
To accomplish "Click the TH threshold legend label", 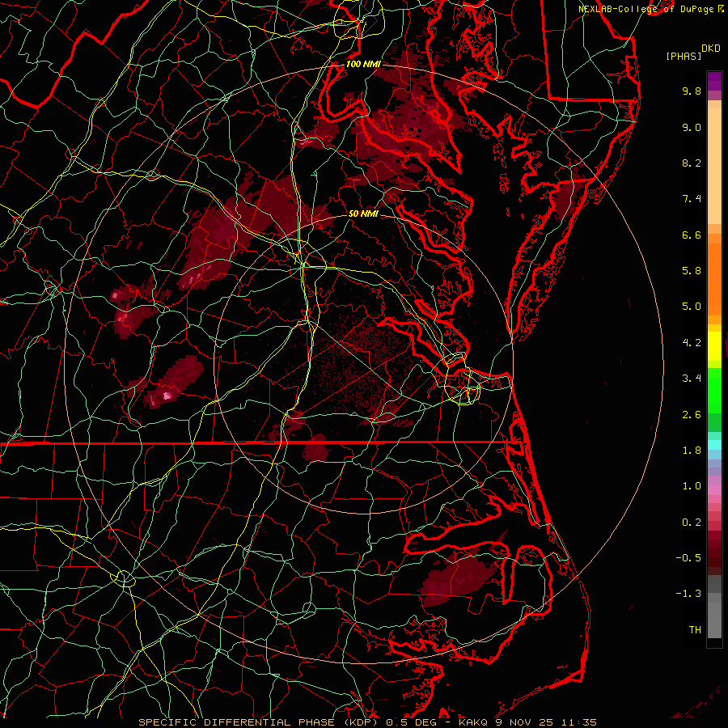I will [x=695, y=630].
